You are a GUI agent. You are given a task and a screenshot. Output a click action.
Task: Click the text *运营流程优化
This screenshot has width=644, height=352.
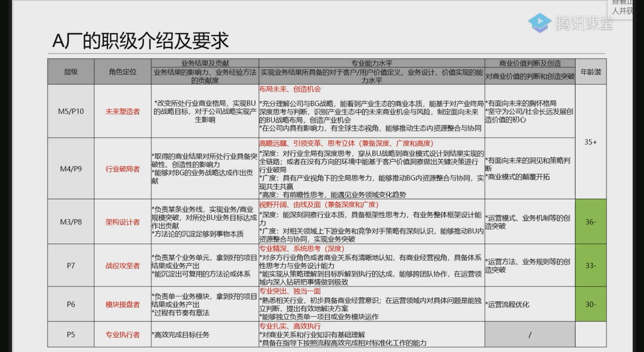(507, 305)
